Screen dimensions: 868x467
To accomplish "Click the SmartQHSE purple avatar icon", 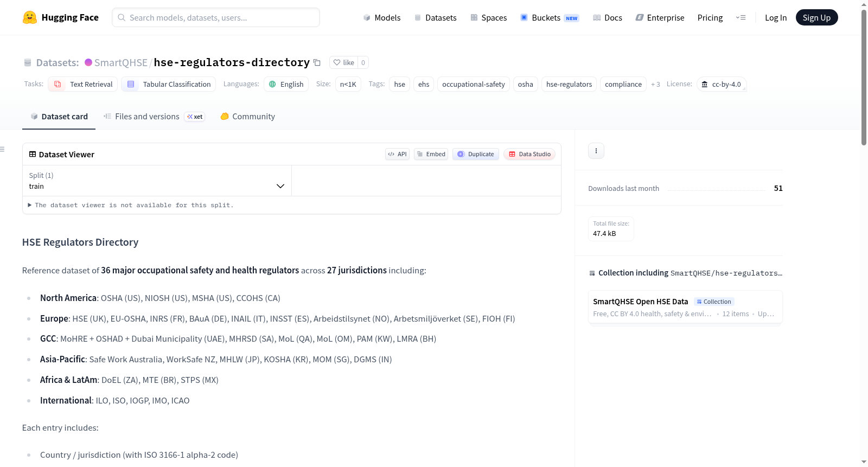I will pos(88,62).
